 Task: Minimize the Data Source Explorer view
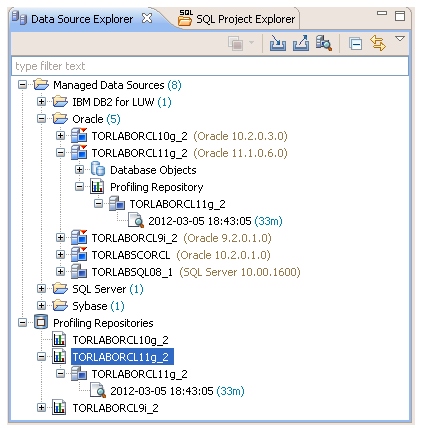(x=382, y=13)
